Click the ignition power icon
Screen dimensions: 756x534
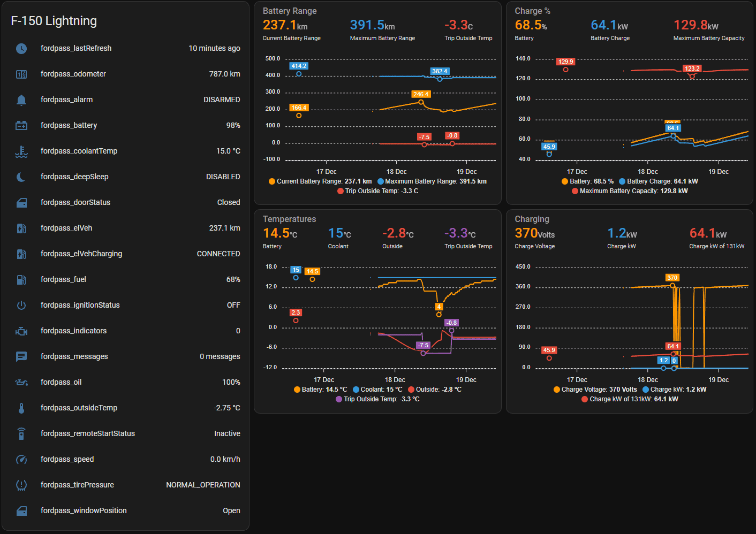pos(21,305)
